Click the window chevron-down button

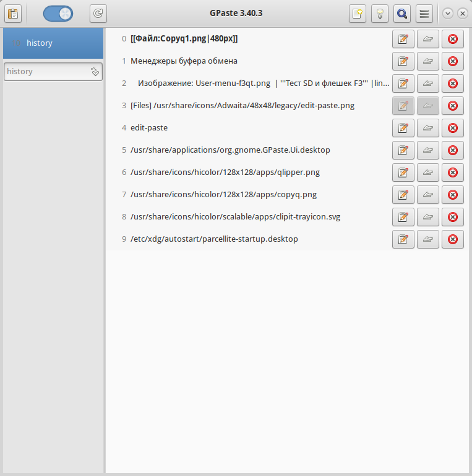point(448,14)
